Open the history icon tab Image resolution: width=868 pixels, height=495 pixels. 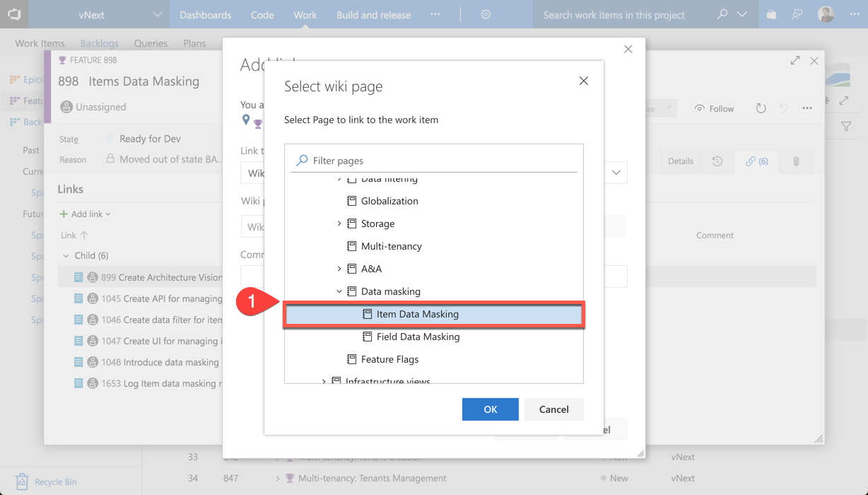coord(717,161)
